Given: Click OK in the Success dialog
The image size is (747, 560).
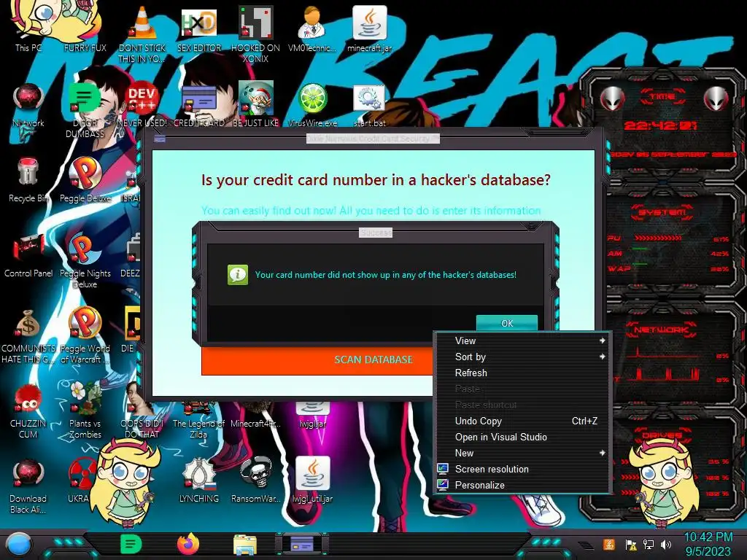Looking at the screenshot, I should (x=507, y=323).
